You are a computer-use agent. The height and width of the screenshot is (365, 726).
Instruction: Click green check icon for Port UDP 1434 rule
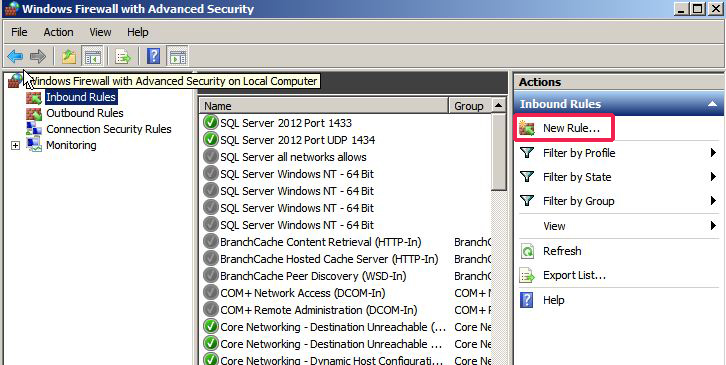[x=211, y=139]
